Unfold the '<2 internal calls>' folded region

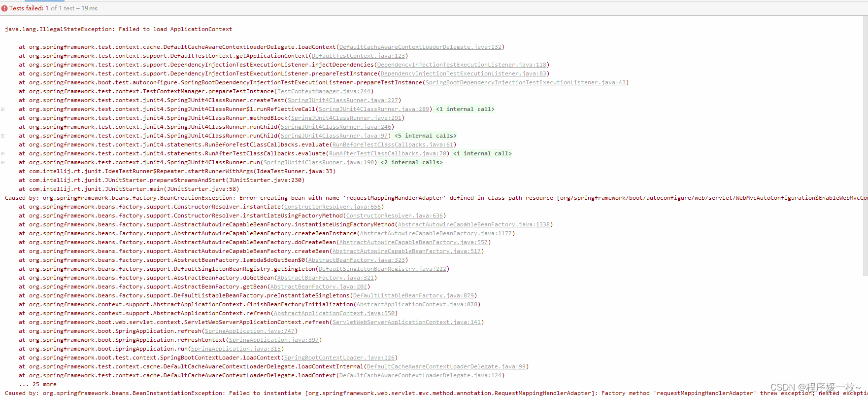(x=411, y=162)
